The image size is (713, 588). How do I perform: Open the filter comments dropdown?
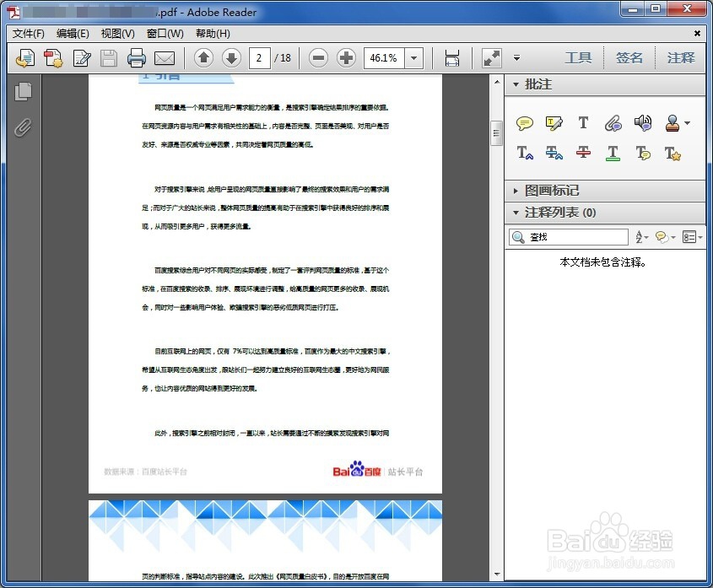click(665, 237)
